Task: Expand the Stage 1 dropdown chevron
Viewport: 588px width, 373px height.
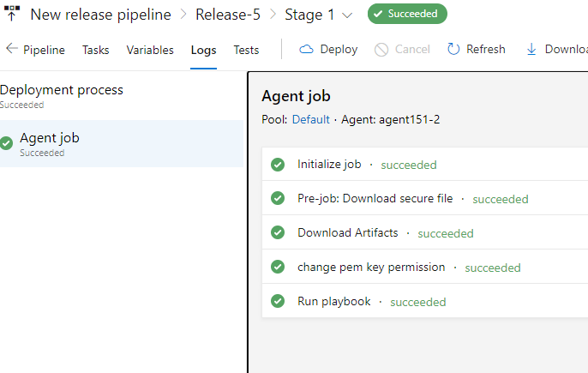Action: click(x=347, y=15)
